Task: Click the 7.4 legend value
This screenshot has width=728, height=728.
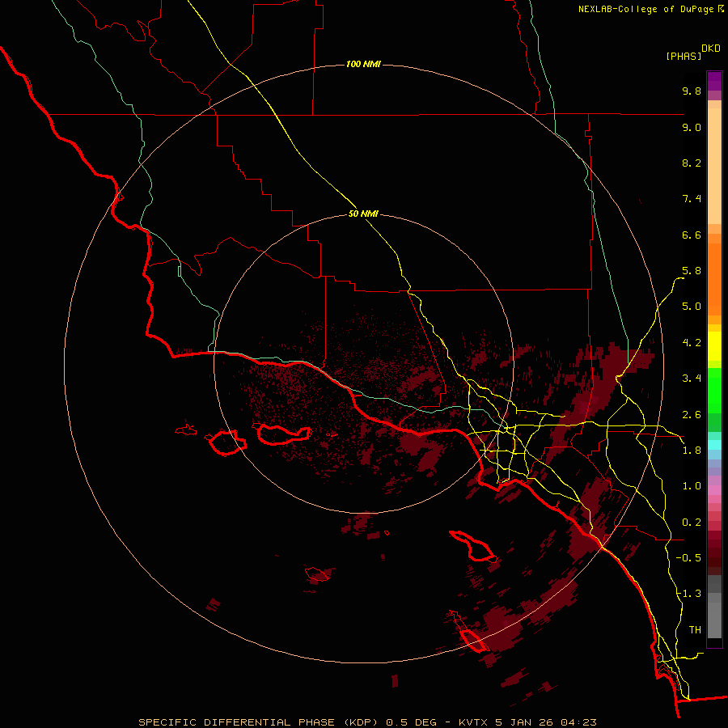Action: coord(692,199)
